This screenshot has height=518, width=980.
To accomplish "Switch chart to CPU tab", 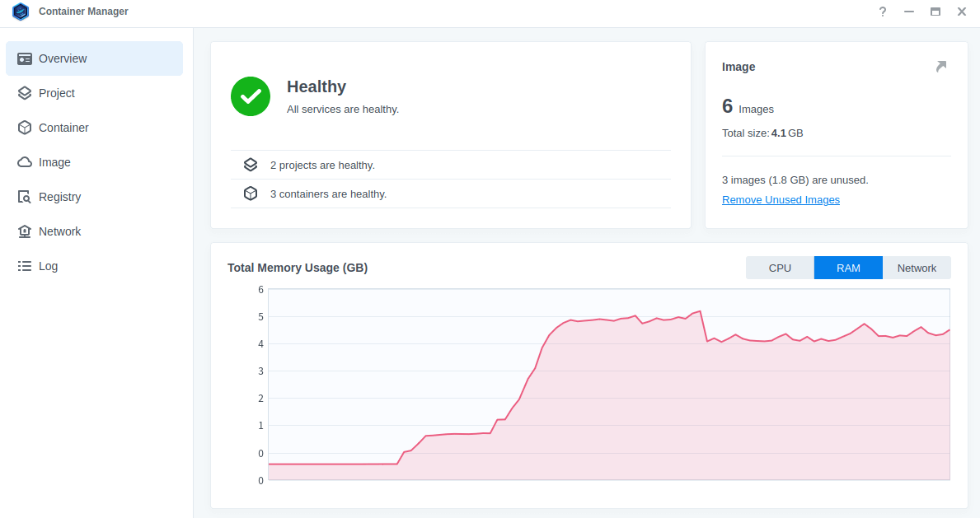I will click(x=780, y=268).
